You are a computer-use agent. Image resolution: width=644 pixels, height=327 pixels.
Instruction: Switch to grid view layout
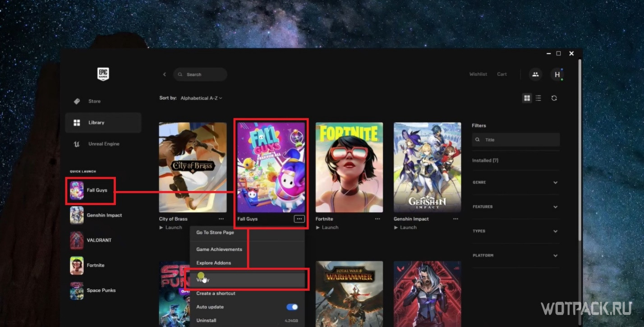click(x=527, y=98)
